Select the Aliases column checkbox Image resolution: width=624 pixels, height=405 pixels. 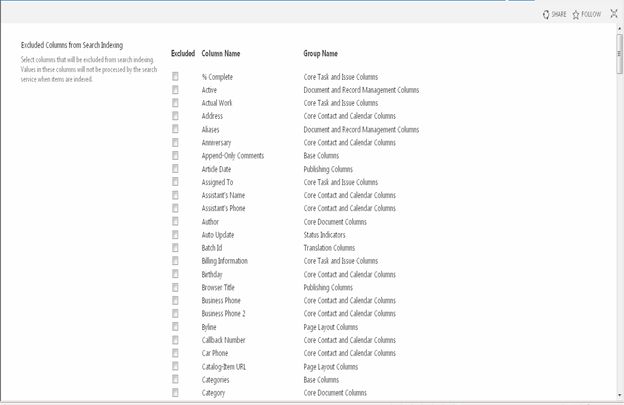[x=175, y=129]
